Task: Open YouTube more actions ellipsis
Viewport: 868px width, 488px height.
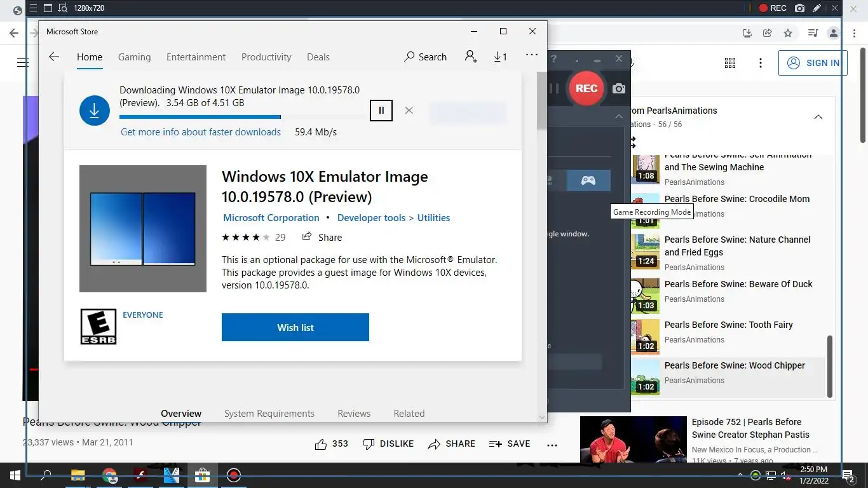Action: coord(552,444)
